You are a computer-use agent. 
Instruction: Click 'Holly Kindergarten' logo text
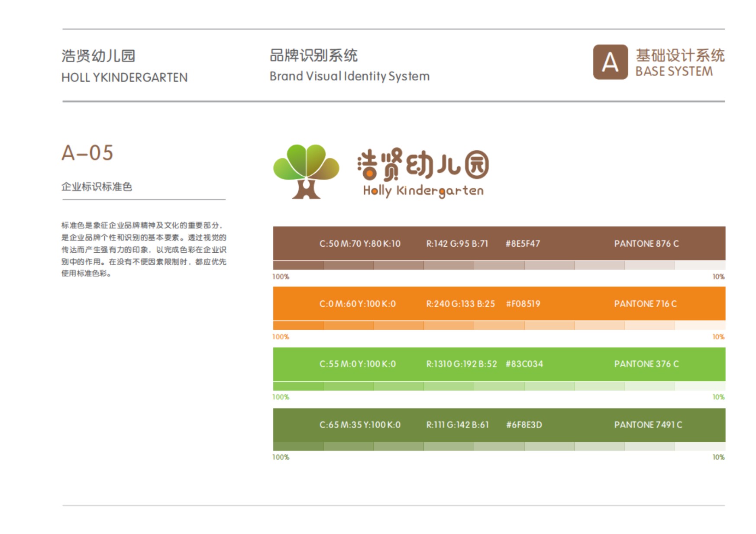pos(423,191)
